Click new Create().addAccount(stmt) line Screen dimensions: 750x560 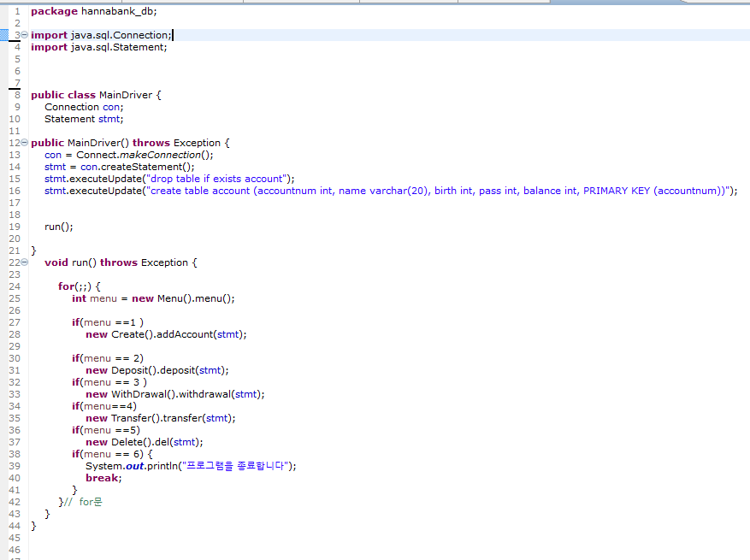pyautogui.click(x=166, y=334)
